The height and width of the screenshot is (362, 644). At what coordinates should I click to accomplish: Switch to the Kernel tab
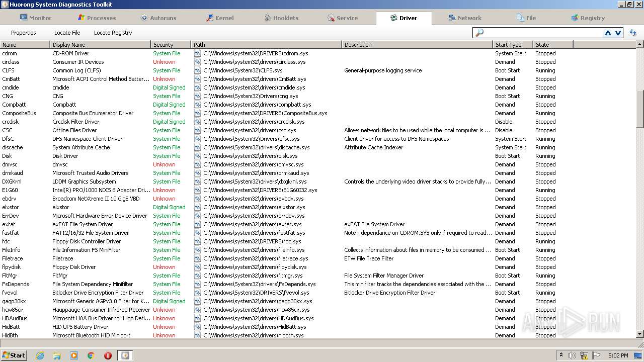coord(219,18)
